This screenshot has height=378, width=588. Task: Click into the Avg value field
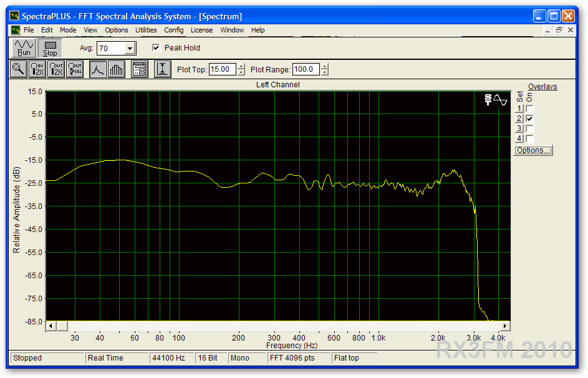click(x=112, y=49)
